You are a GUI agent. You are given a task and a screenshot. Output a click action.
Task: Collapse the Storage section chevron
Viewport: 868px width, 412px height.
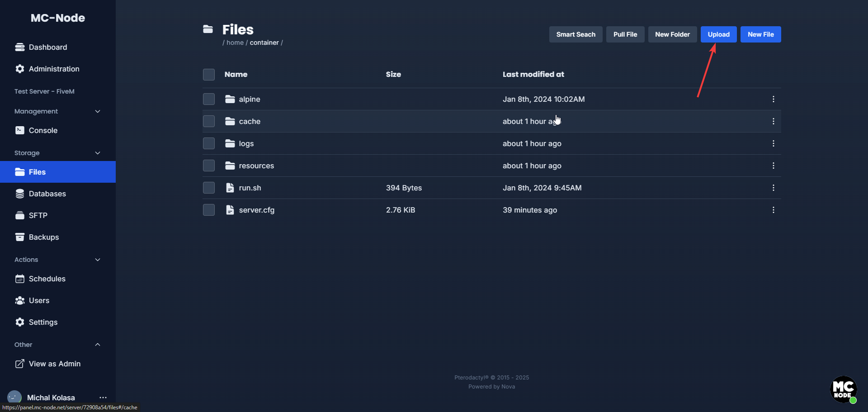click(x=98, y=153)
